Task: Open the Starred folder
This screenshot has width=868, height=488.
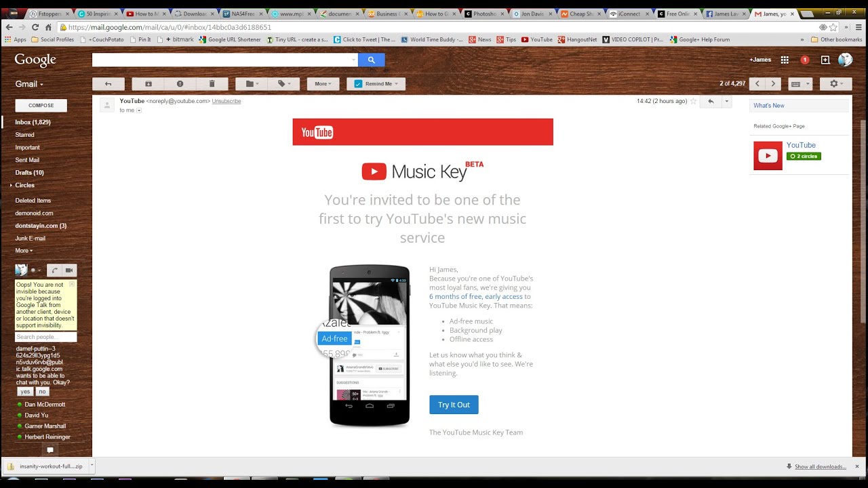Action: pos(25,135)
